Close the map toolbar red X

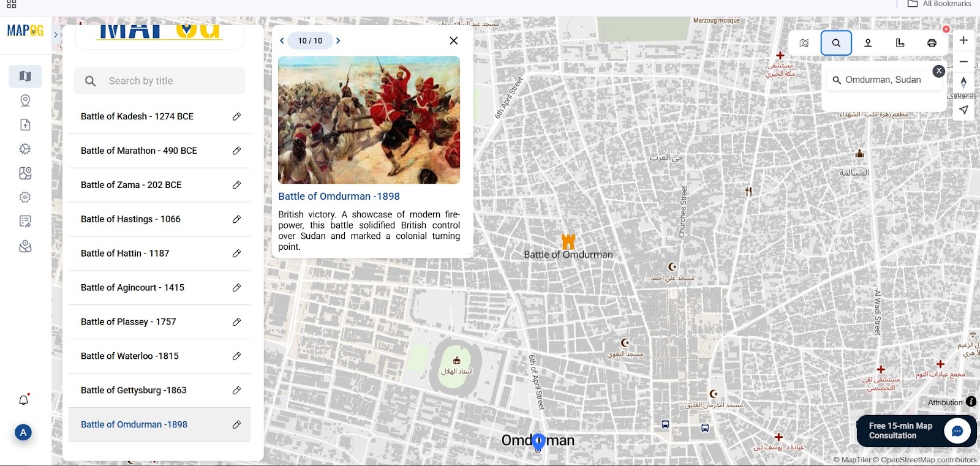(946, 29)
